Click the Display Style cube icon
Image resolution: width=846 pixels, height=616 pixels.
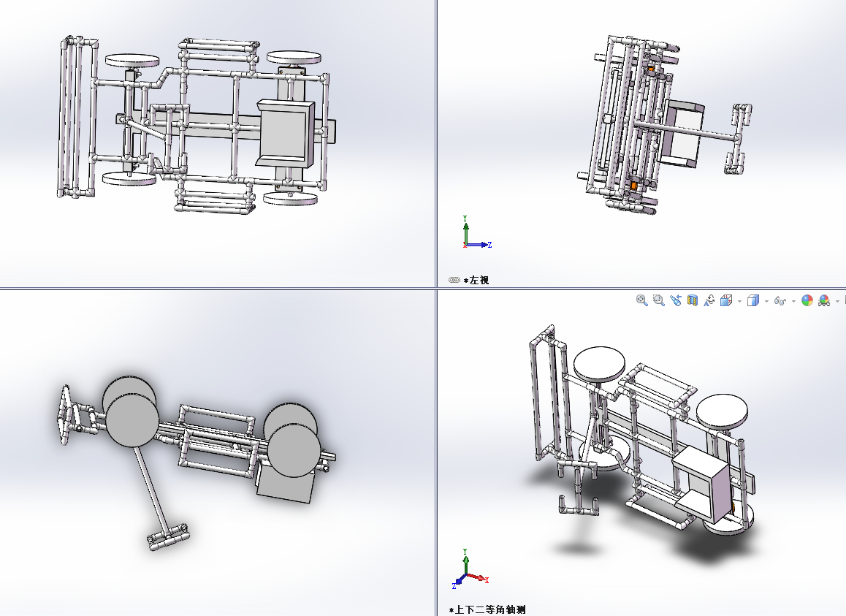click(753, 301)
